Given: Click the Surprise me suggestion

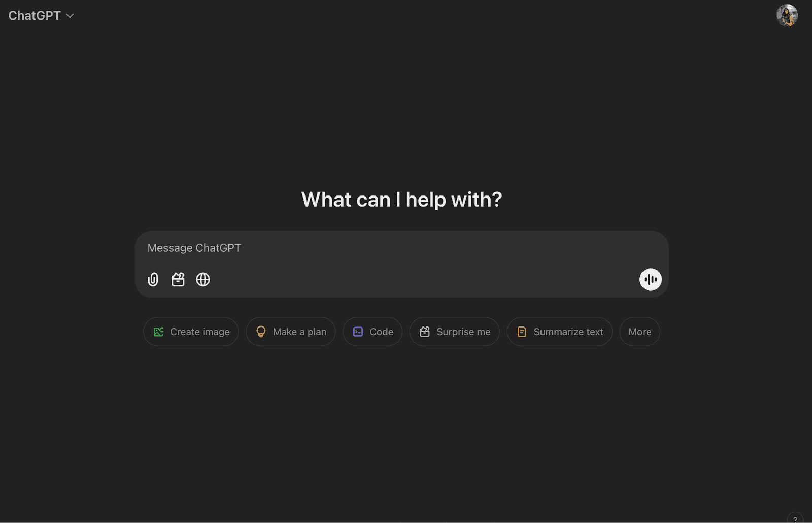Looking at the screenshot, I should tap(455, 332).
